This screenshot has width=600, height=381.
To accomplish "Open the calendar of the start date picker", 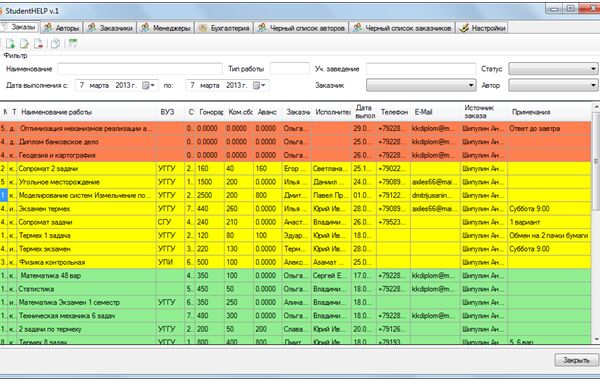I will (x=148, y=85).
